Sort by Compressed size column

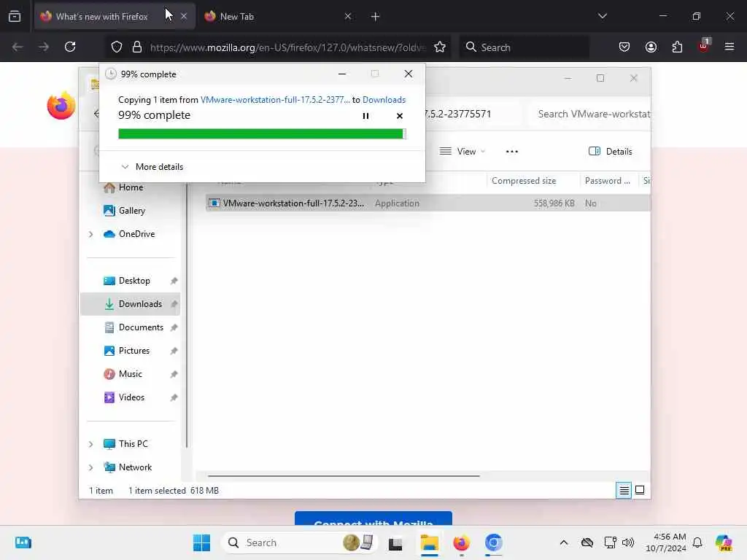click(524, 181)
